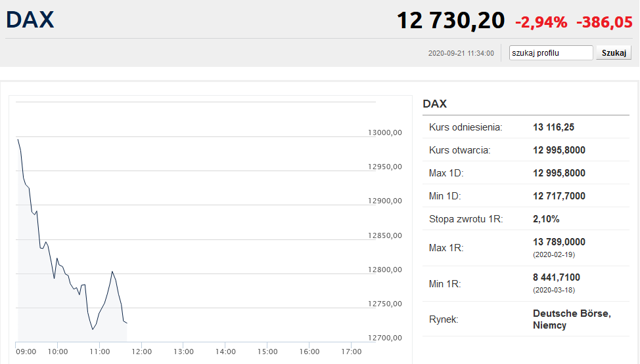640x364 pixels.
Task: Click the Szukaj button
Action: pyautogui.click(x=613, y=53)
